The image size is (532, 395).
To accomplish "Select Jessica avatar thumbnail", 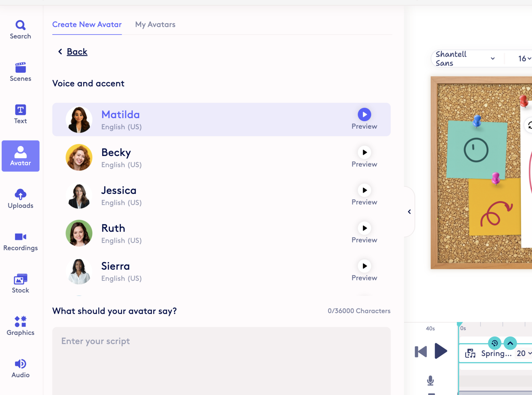I will [x=79, y=195].
